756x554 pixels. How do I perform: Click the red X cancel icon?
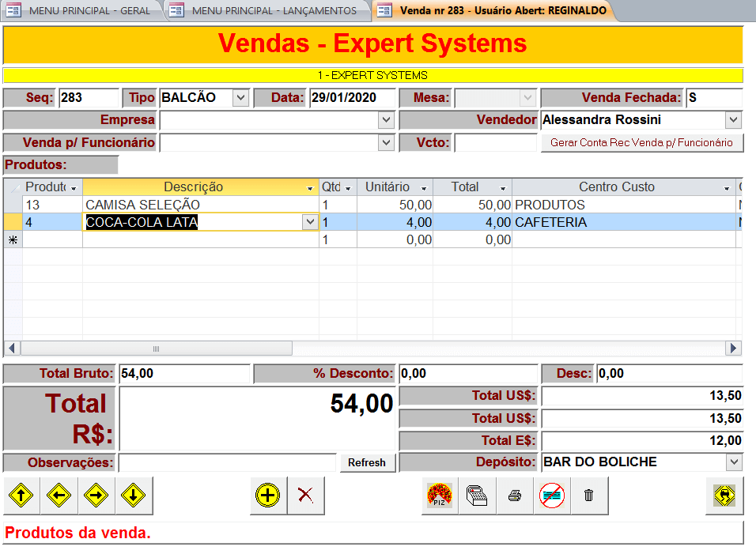pos(305,496)
